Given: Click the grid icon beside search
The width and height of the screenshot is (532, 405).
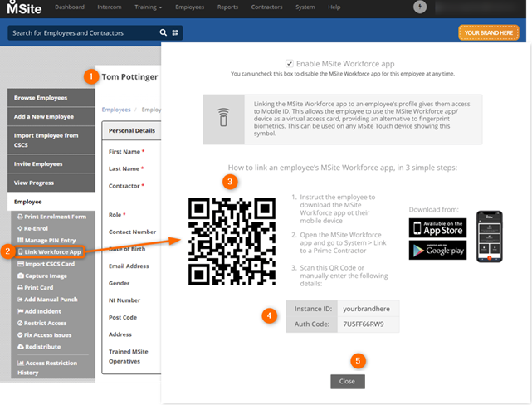Looking at the screenshot, I should click(x=175, y=33).
